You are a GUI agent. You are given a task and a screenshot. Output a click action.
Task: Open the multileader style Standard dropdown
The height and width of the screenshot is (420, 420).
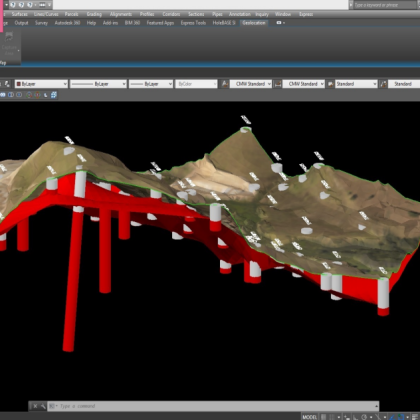coord(404,84)
